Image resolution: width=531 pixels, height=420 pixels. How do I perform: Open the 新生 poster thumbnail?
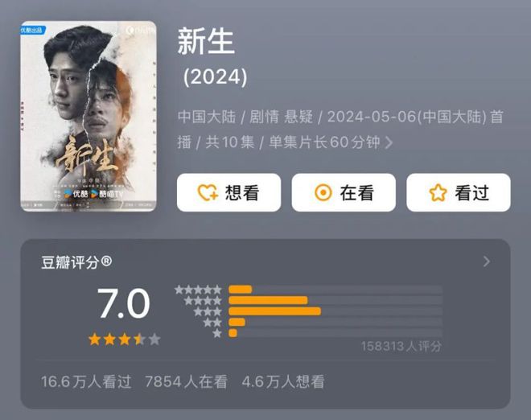(88, 116)
